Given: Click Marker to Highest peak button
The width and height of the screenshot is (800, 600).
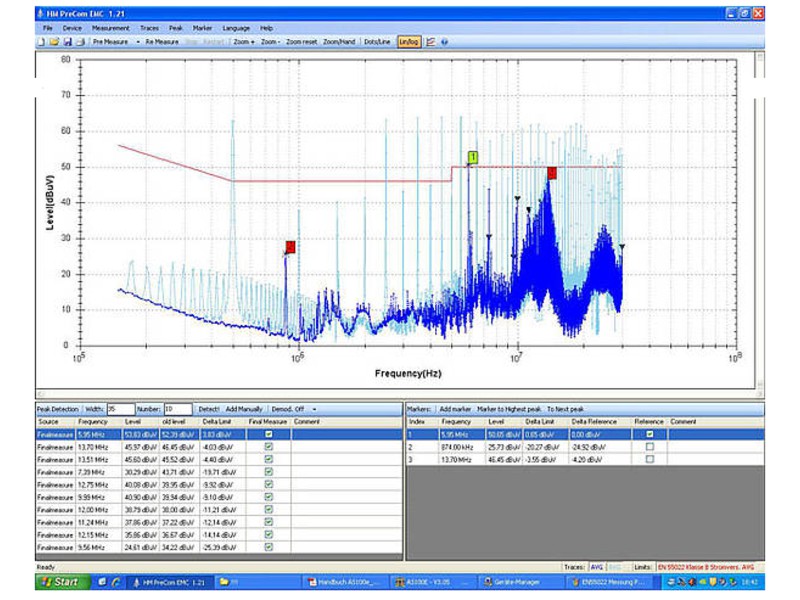Looking at the screenshot, I should pos(509,409).
